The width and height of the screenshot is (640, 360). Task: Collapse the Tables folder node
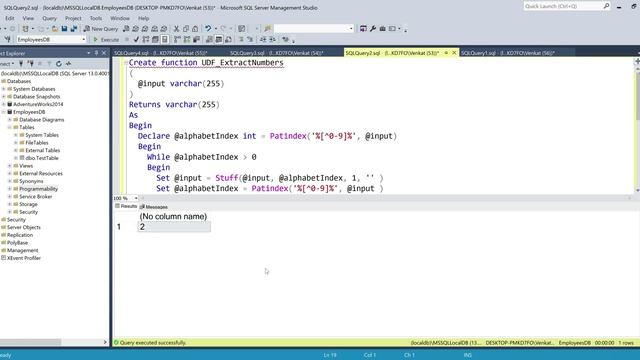coord(10,127)
